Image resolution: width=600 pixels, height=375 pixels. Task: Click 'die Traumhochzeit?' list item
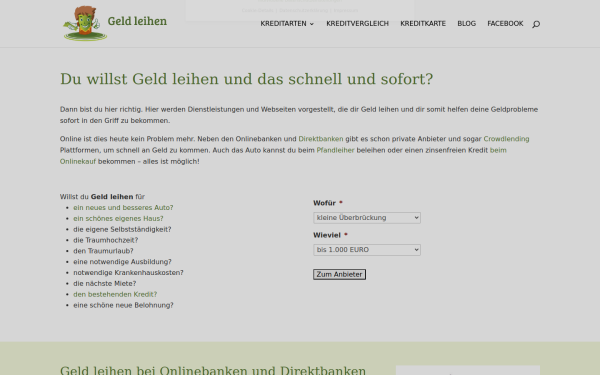point(106,240)
